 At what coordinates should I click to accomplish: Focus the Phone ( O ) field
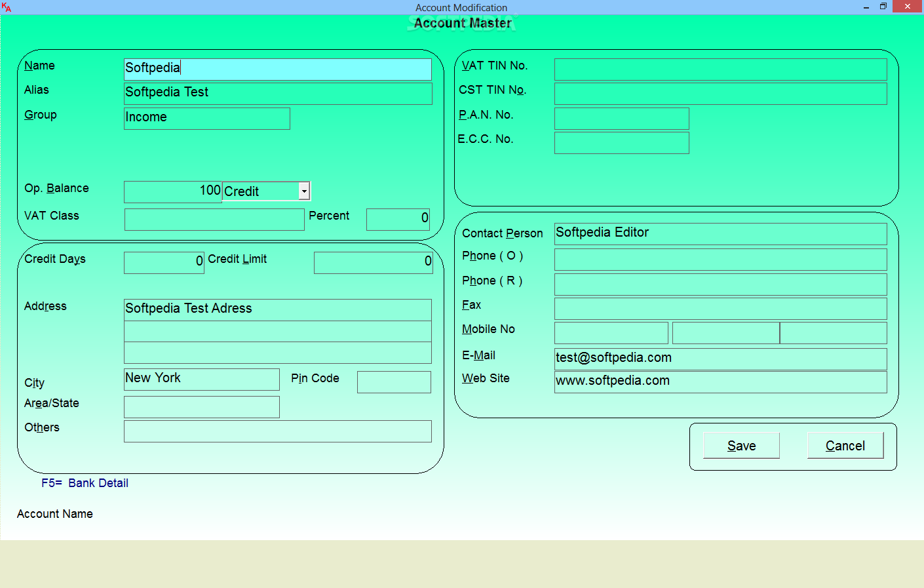pyautogui.click(x=721, y=260)
